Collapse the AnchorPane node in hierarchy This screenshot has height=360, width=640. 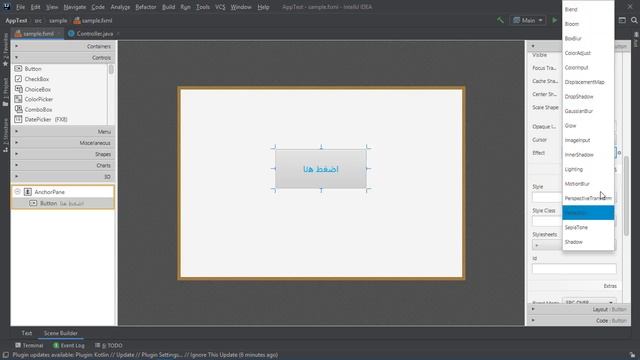[x=18, y=191]
